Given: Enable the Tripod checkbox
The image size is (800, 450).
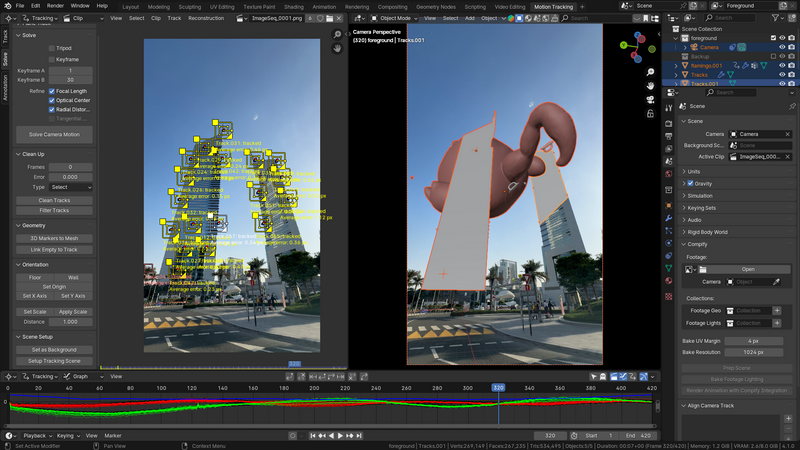Looking at the screenshot, I should pyautogui.click(x=52, y=48).
